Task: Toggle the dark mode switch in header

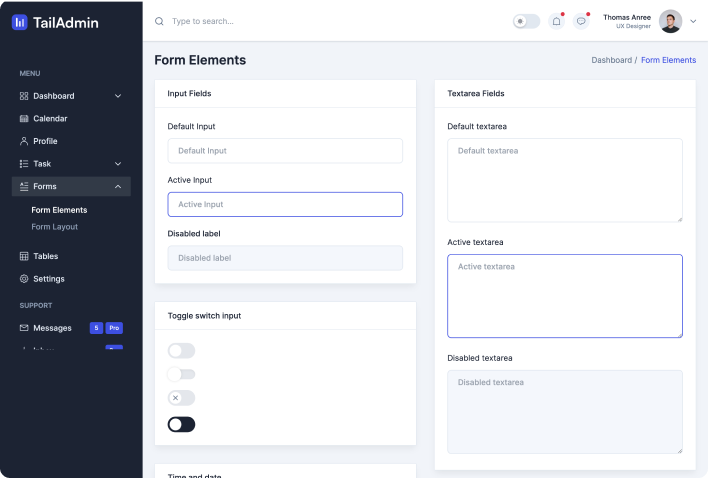Action: (x=526, y=21)
